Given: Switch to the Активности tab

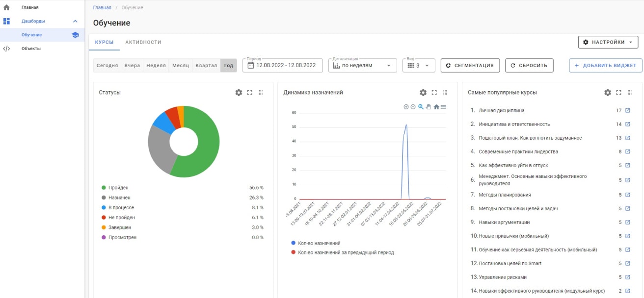Looking at the screenshot, I should (x=143, y=42).
